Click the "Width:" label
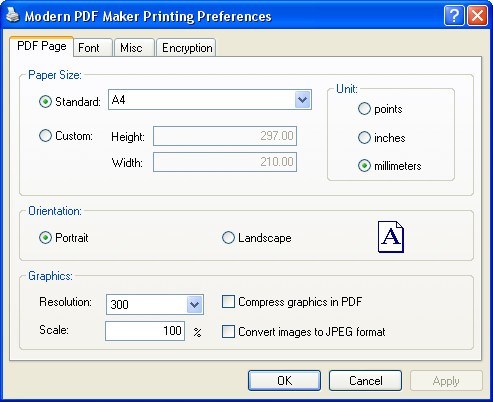Image resolution: width=493 pixels, height=402 pixels. [127, 163]
